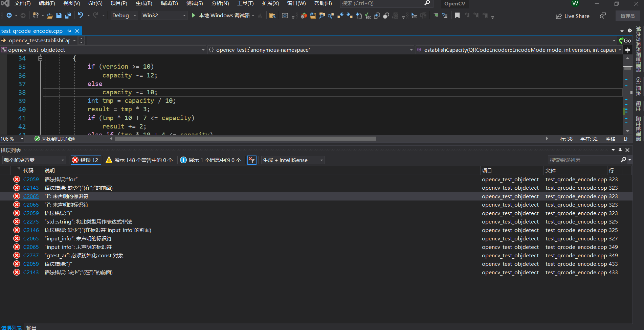
Task: Open the Git 更改 side panel
Action: (638, 86)
